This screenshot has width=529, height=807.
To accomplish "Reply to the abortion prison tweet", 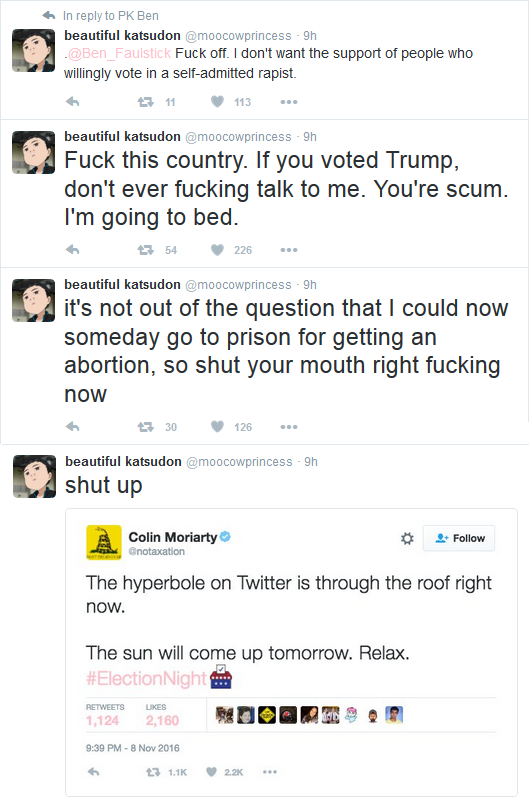I will [x=73, y=427].
